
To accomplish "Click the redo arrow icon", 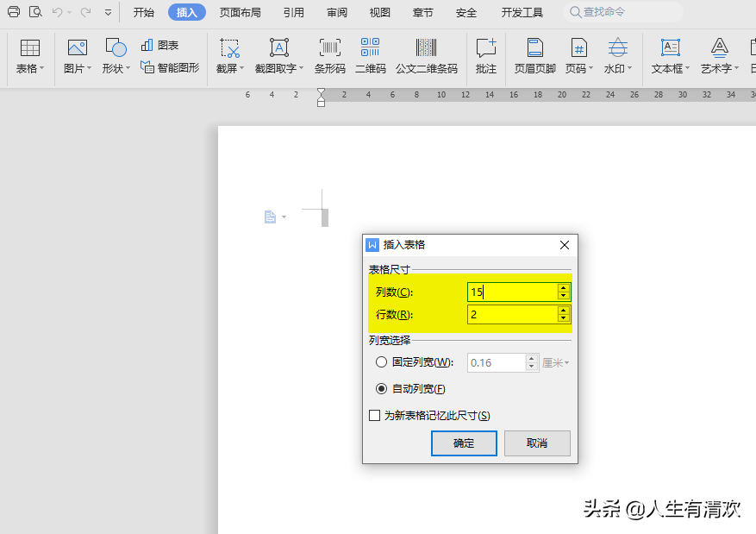I will coord(86,11).
